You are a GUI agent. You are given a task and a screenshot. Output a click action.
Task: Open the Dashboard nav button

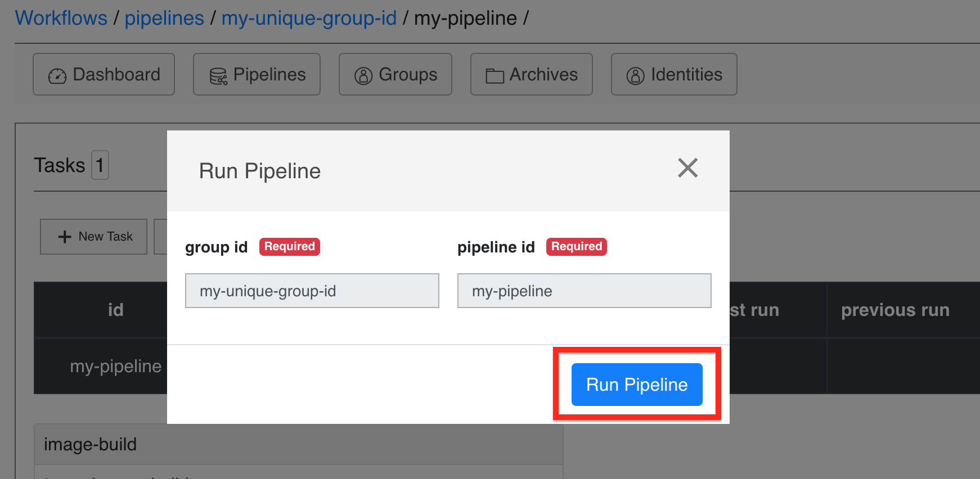(x=104, y=74)
